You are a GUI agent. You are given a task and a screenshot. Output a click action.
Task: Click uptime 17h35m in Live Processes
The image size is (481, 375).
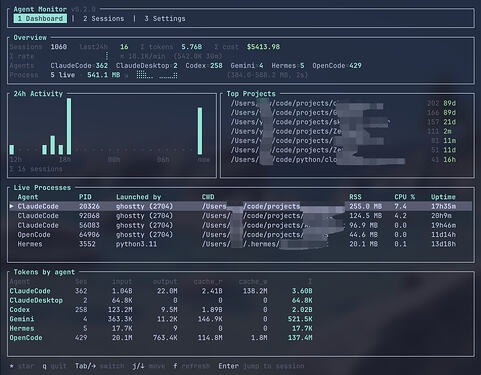click(x=443, y=206)
